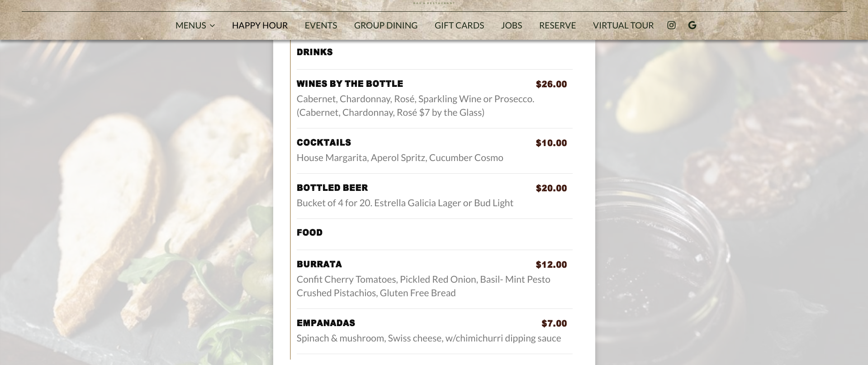The width and height of the screenshot is (868, 365).
Task: Open Group Dining in navigation
Action: [385, 25]
